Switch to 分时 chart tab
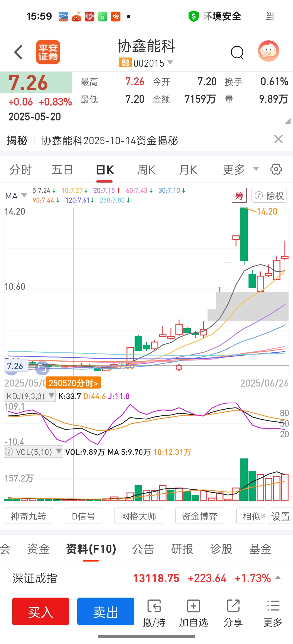 tap(21, 170)
